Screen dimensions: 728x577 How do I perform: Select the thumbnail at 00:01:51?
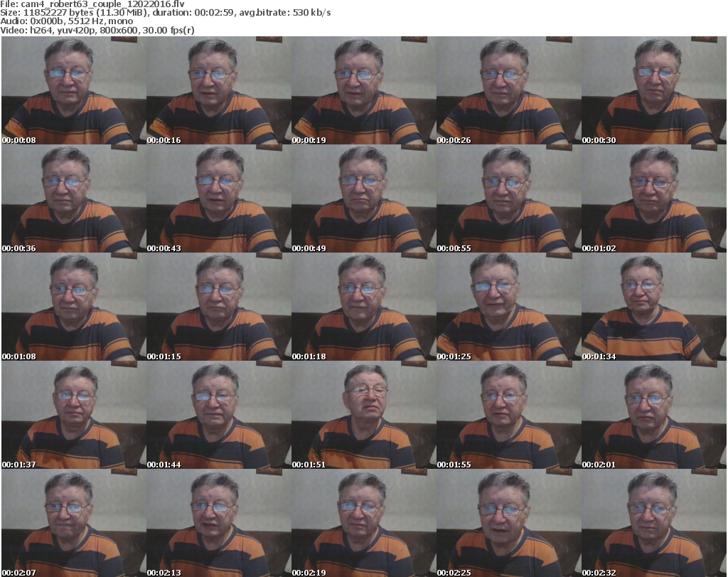[363, 415]
